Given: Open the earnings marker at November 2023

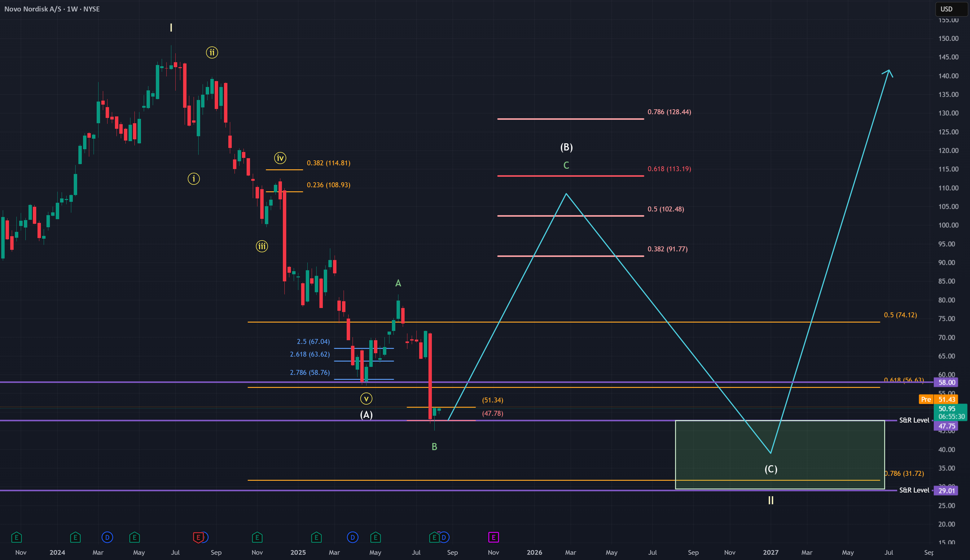Looking at the screenshot, I should pyautogui.click(x=16, y=537).
